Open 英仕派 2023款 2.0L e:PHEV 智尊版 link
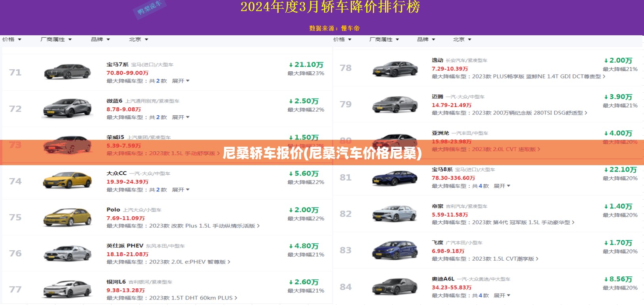 pos(190,262)
